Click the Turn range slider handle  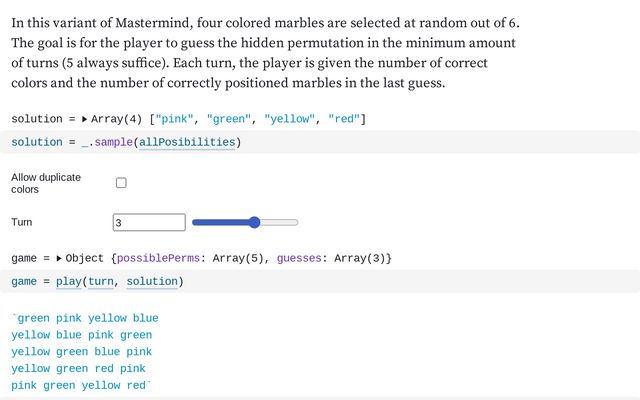tap(254, 222)
